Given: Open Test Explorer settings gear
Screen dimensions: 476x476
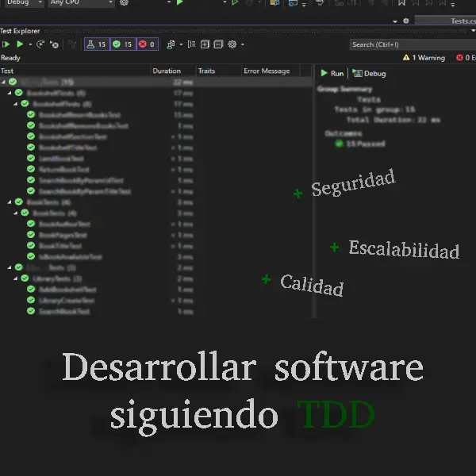Looking at the screenshot, I should coord(232,44).
